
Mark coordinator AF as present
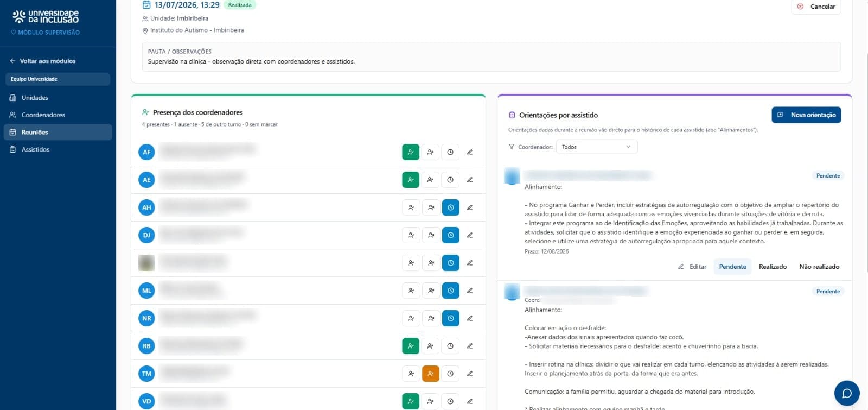tap(411, 152)
